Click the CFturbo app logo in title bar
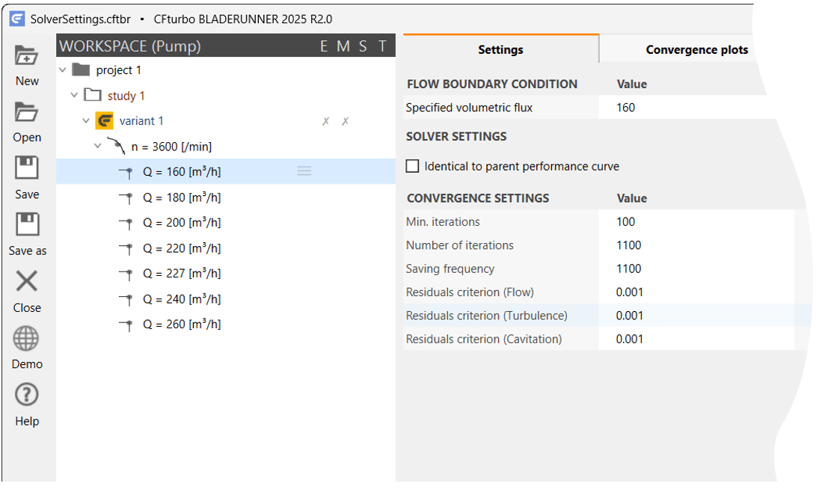822x504 pixels. 16,19
